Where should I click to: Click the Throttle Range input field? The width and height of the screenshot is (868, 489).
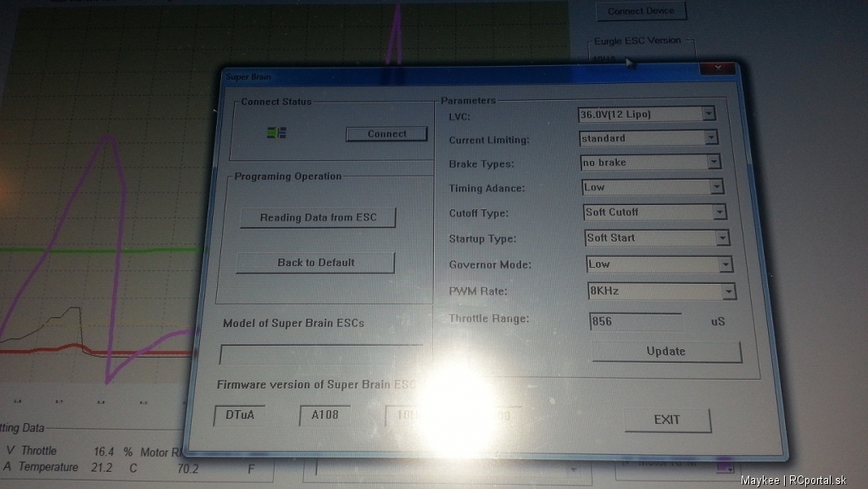click(636, 321)
